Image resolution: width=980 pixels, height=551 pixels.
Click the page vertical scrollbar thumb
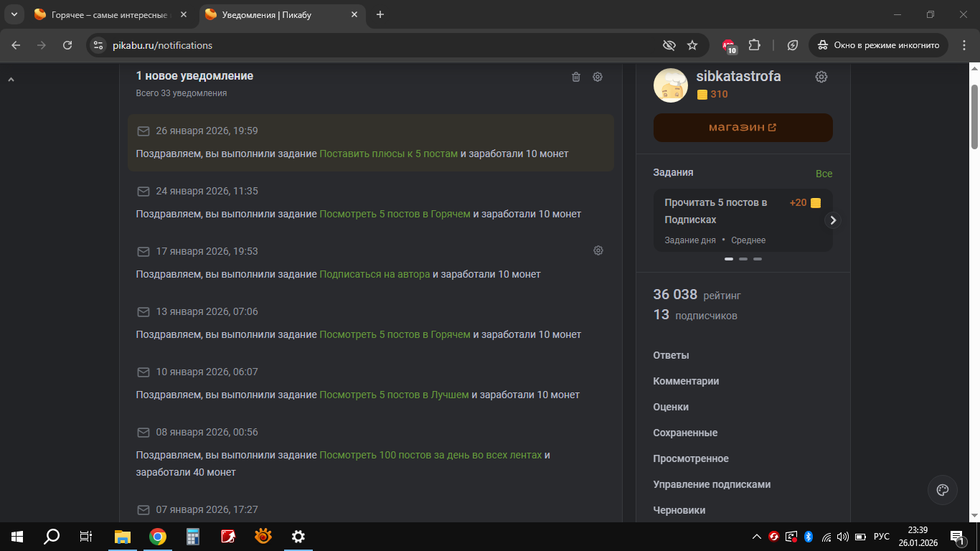pos(974,116)
